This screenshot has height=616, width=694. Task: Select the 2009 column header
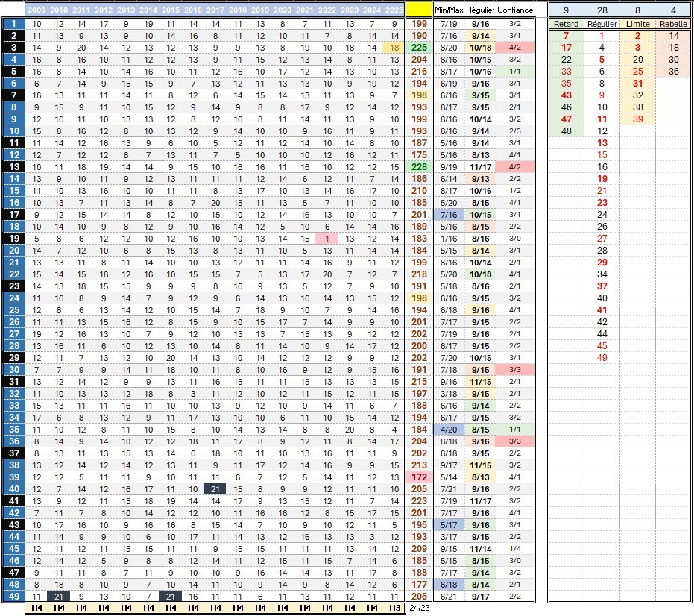[37, 10]
